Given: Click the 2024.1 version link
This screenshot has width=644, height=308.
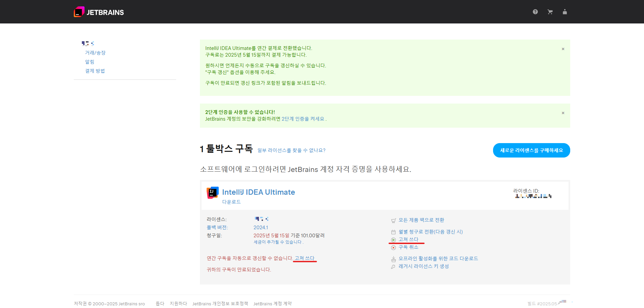Looking at the screenshot, I should pyautogui.click(x=261, y=227).
